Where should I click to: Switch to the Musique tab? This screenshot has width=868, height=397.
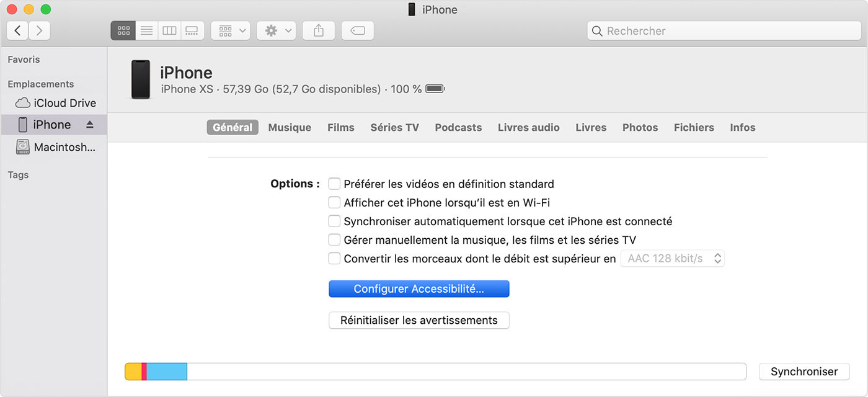[290, 127]
